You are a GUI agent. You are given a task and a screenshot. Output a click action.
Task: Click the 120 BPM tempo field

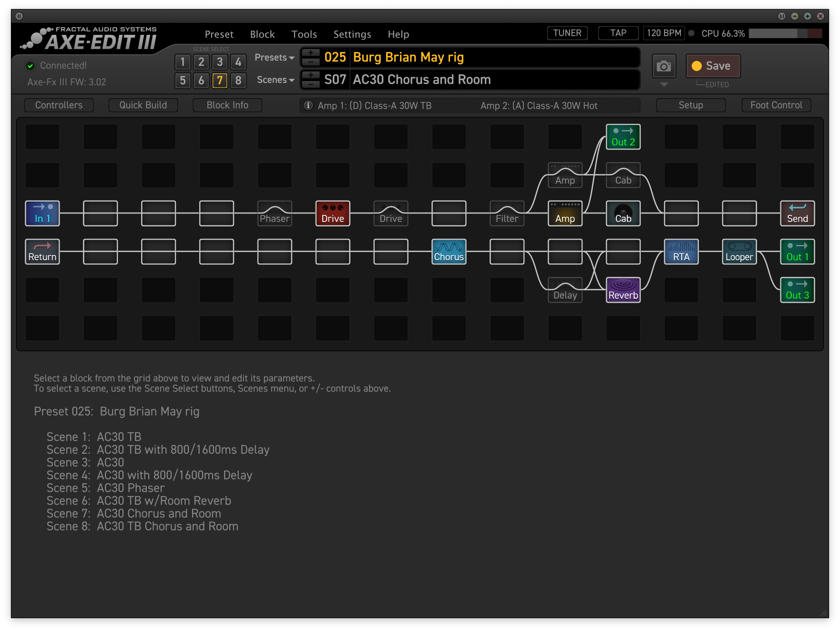pos(664,33)
